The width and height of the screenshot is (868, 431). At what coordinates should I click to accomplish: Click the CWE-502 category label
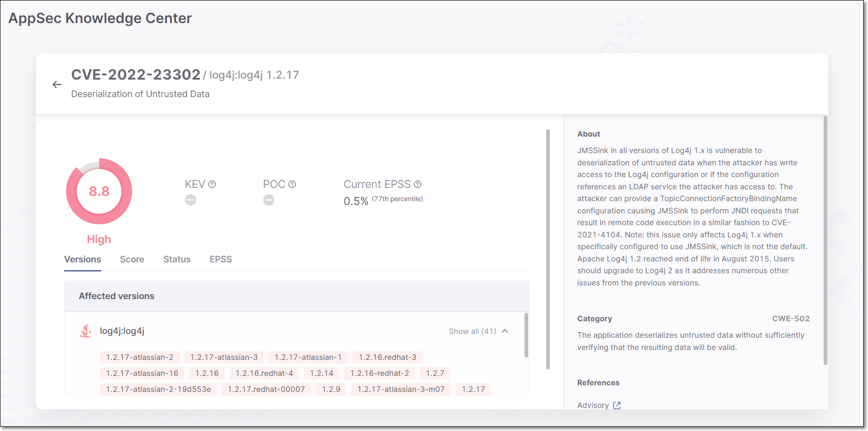click(x=790, y=318)
